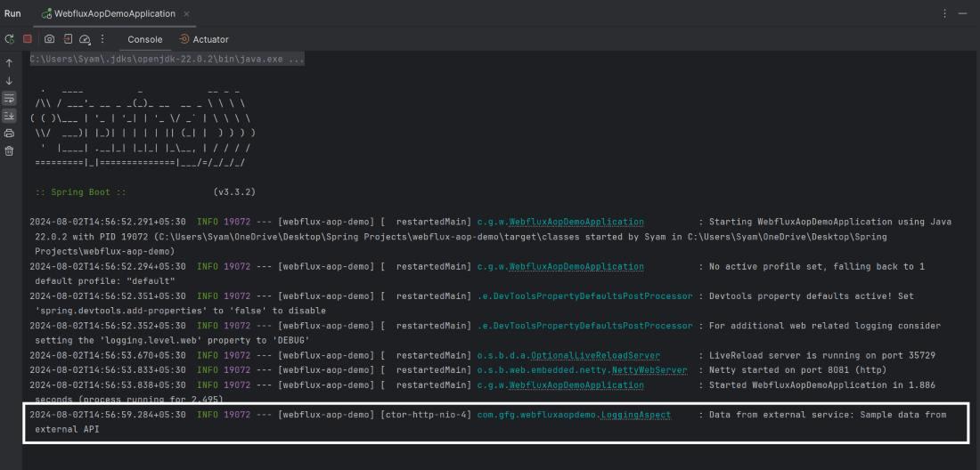Viewport: 980px width, 470px height.
Task: Click the thread dump camera icon
Action: pyautogui.click(x=49, y=39)
